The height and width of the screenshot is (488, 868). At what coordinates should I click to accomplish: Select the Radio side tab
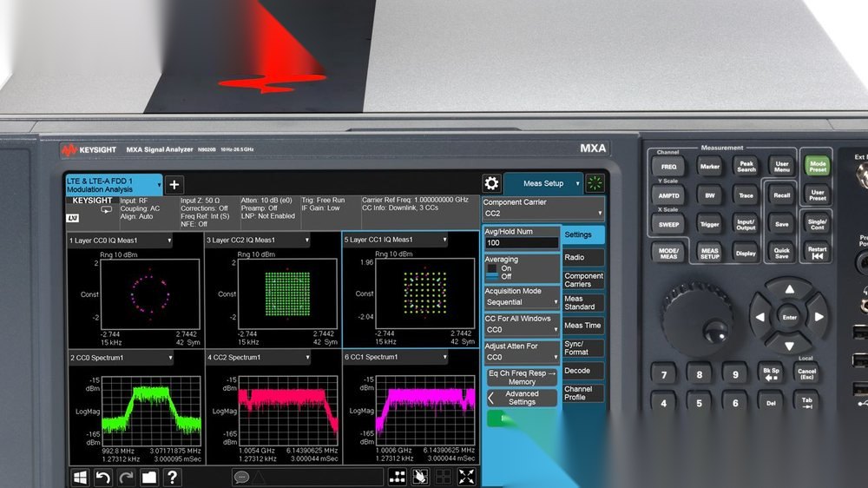pyautogui.click(x=583, y=258)
